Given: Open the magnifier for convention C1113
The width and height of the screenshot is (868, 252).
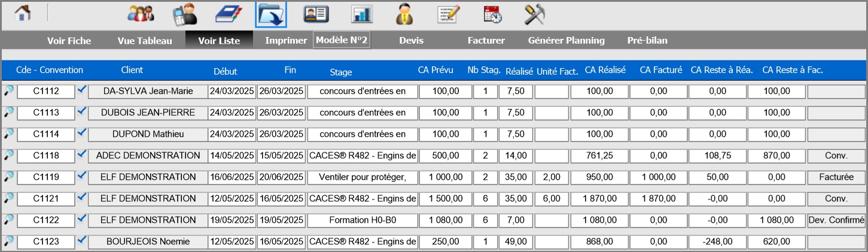Looking at the screenshot, I should (8, 112).
